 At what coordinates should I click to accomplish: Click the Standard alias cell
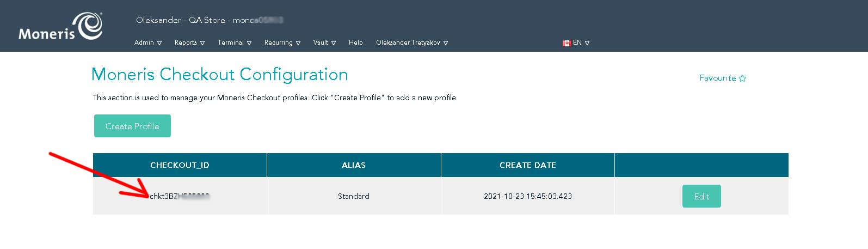[354, 196]
